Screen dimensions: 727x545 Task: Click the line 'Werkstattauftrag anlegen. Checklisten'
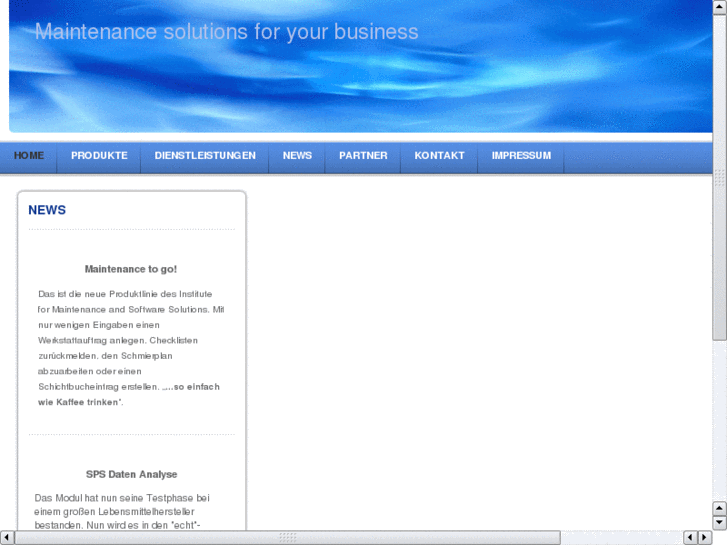click(118, 340)
